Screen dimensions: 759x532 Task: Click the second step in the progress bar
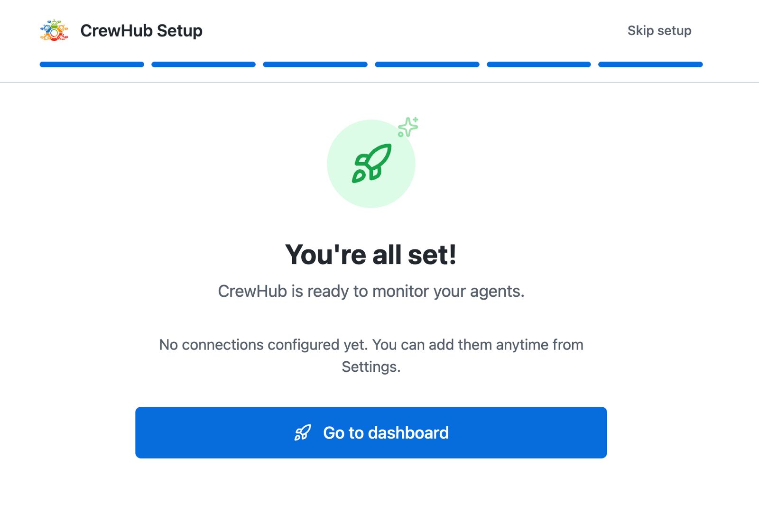[x=204, y=64]
